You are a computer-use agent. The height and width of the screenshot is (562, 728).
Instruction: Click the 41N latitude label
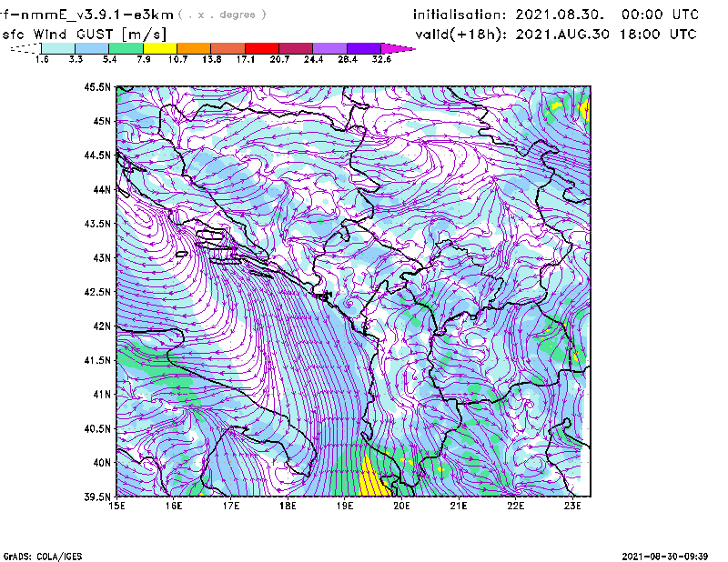coord(102,394)
